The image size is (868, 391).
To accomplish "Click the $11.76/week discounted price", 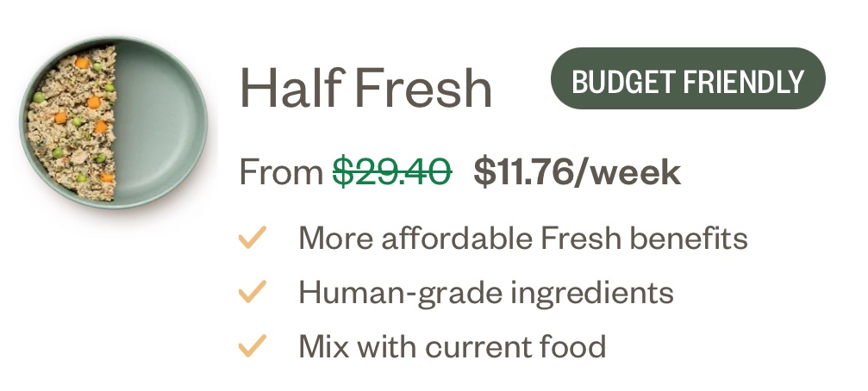I will click(x=577, y=172).
